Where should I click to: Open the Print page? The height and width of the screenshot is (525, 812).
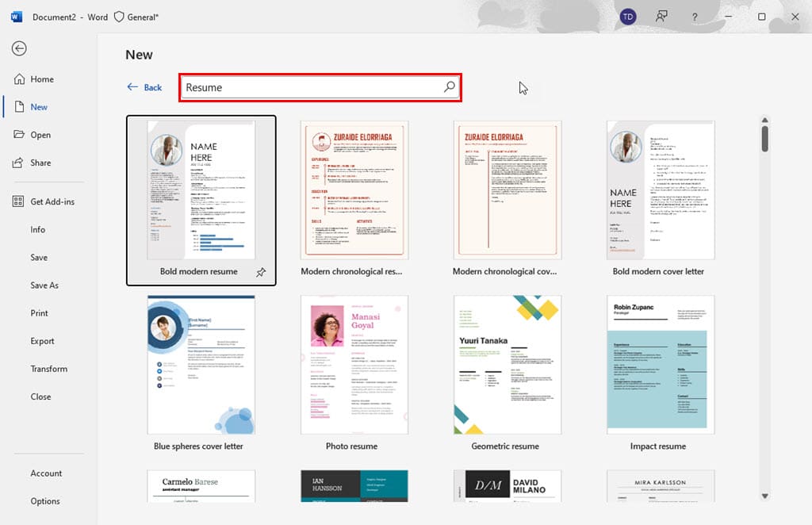pos(40,313)
